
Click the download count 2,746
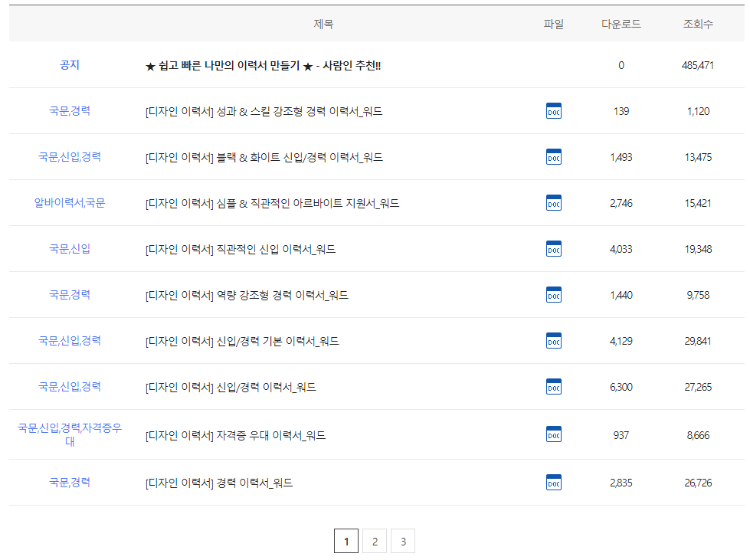621,203
